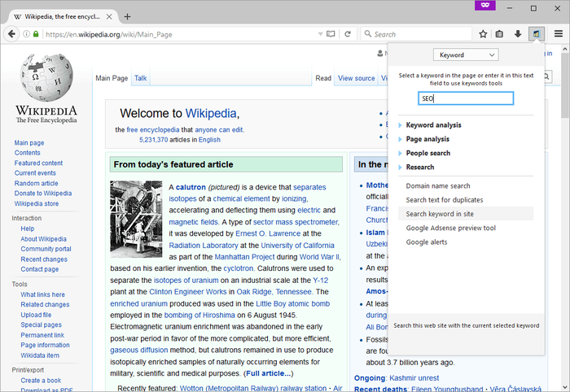Toggle Reader View book icon

click(x=331, y=34)
